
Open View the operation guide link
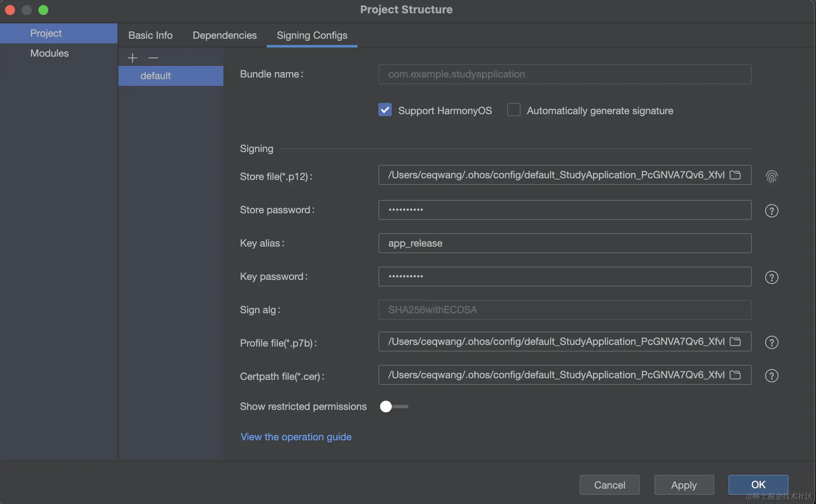(x=296, y=437)
